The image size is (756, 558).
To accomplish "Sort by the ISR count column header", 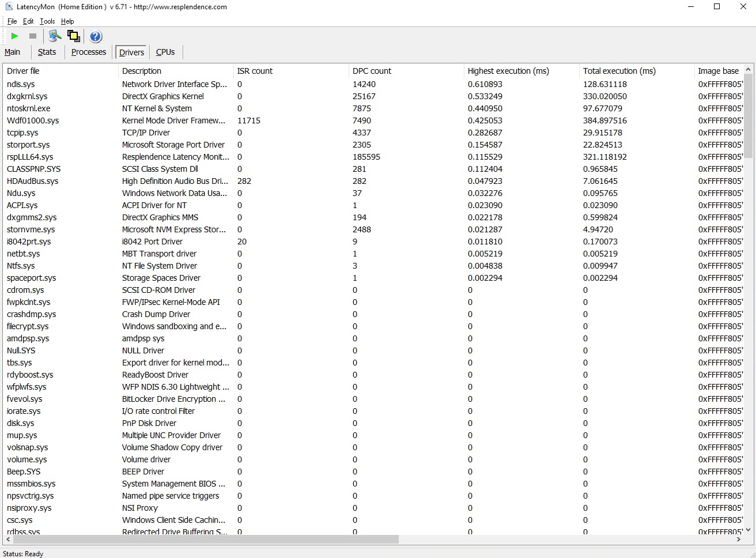I will point(291,71).
